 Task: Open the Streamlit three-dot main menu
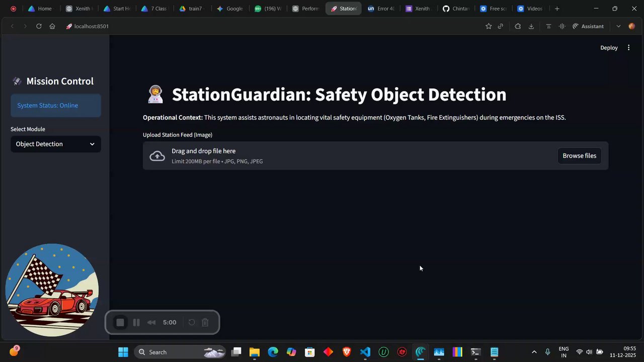[x=628, y=48]
